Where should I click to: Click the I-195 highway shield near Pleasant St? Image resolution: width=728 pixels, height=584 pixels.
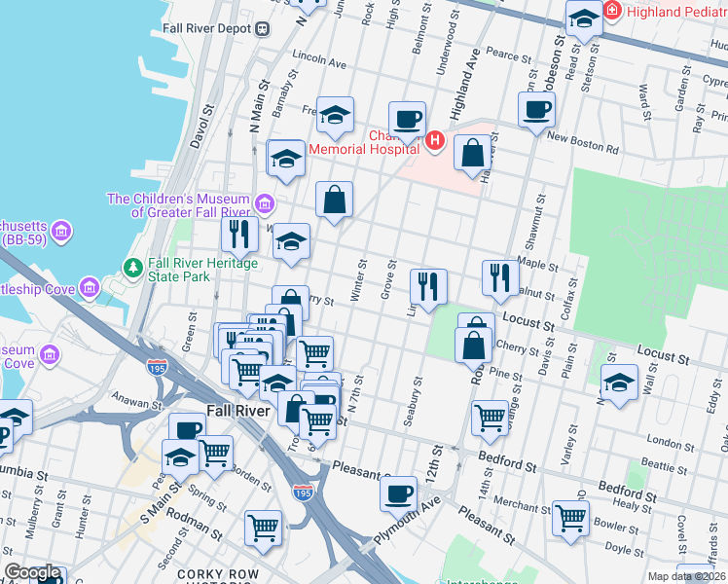coord(304,493)
